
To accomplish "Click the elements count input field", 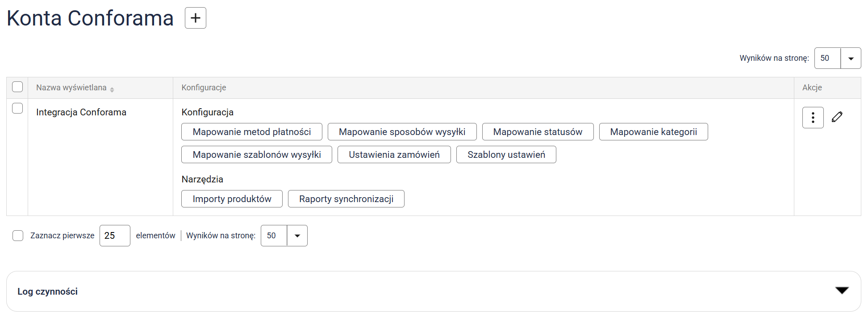I will [114, 236].
